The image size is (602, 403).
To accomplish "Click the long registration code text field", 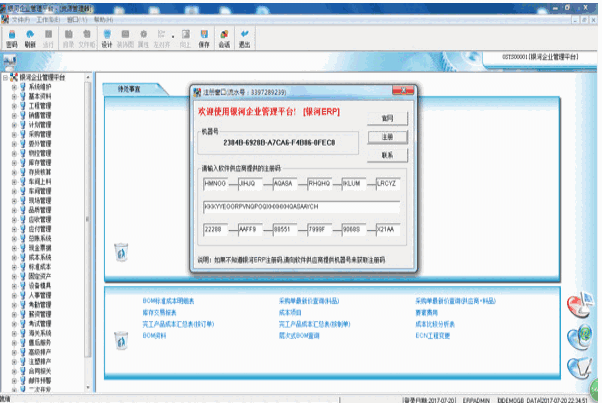I will (301, 207).
